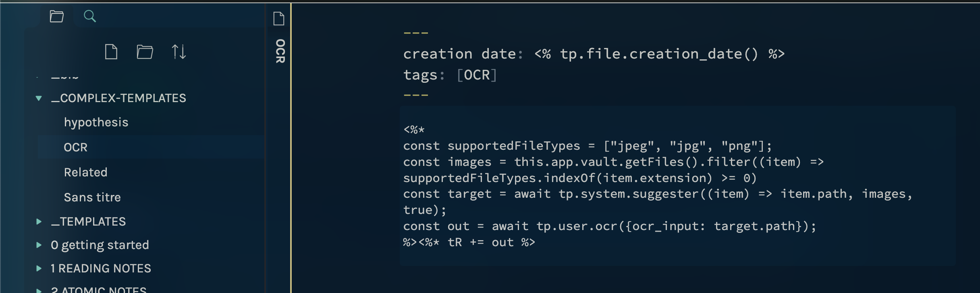
Task: Open the Files explorer icon
Action: pyautogui.click(x=56, y=17)
